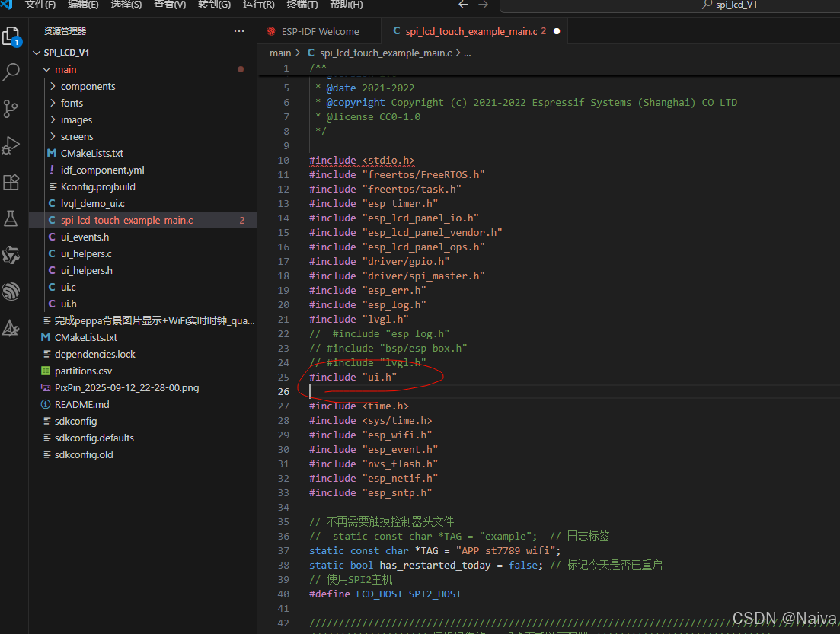Open breadcrumb dropdown for main
The image size is (840, 634).
tap(280, 53)
